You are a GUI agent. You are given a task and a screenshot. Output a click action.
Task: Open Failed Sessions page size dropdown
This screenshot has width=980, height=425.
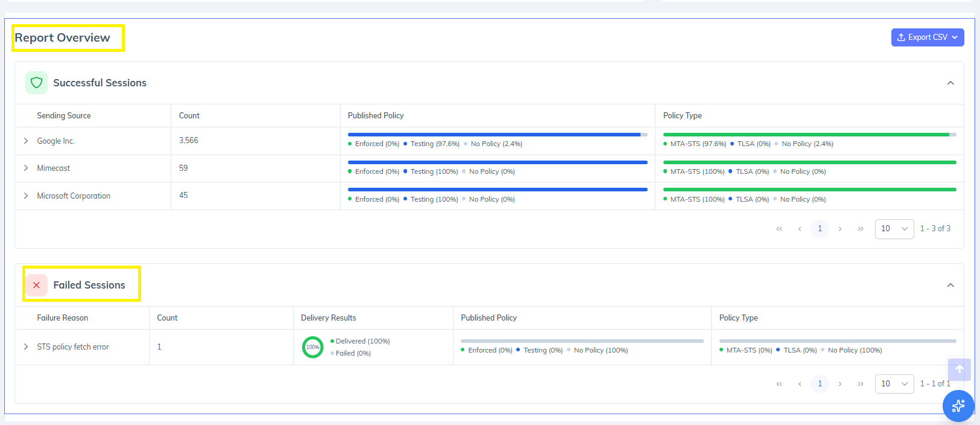point(894,383)
